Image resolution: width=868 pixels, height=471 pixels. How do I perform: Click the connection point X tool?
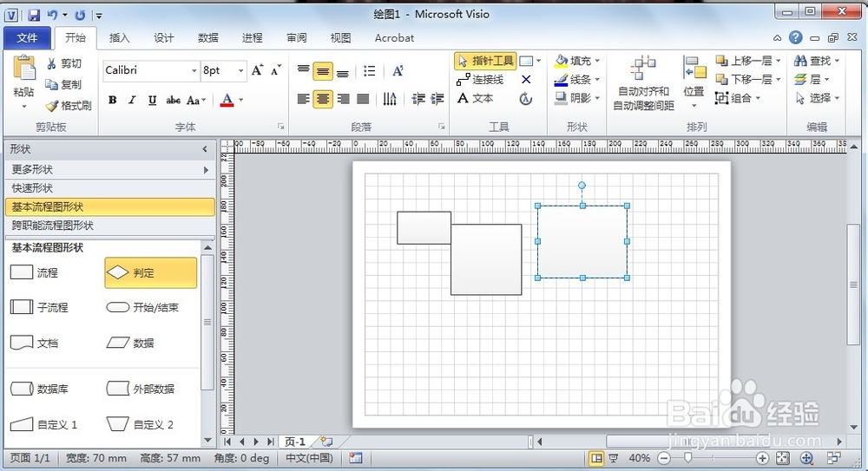[526, 80]
